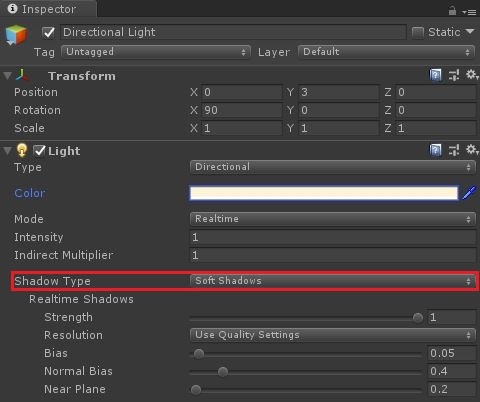This screenshot has height=402, width=480.
Task: Click the GameObject cube icon
Action: 16,35
